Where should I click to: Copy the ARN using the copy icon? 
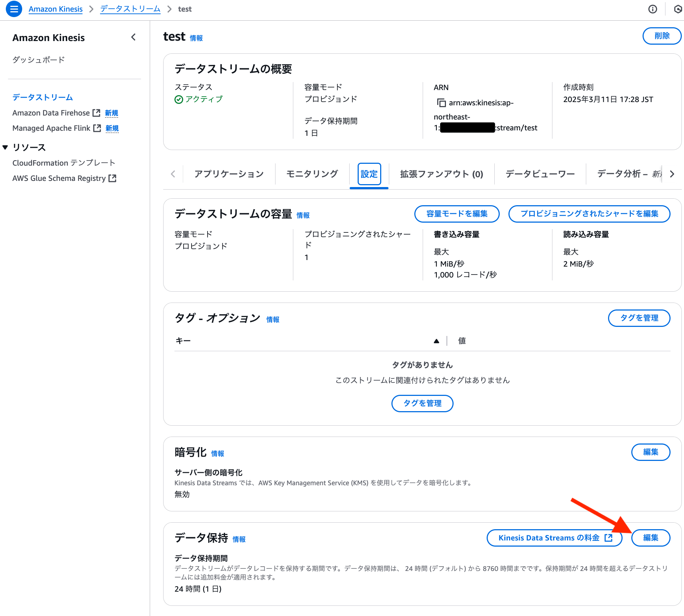click(x=441, y=103)
